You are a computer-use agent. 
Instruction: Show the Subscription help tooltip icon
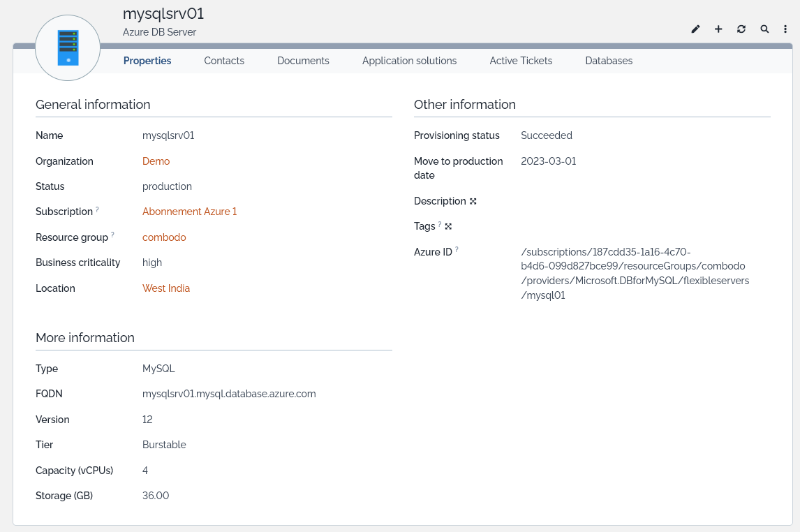tap(98, 209)
